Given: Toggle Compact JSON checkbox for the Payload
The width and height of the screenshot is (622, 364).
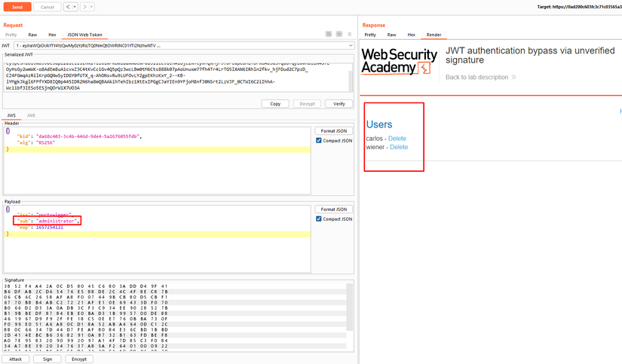Looking at the screenshot, I should click(318, 219).
